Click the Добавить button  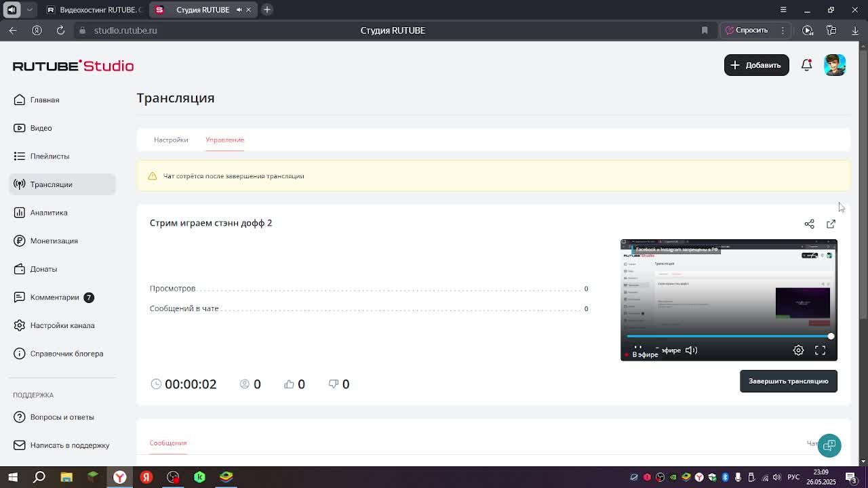(756, 65)
